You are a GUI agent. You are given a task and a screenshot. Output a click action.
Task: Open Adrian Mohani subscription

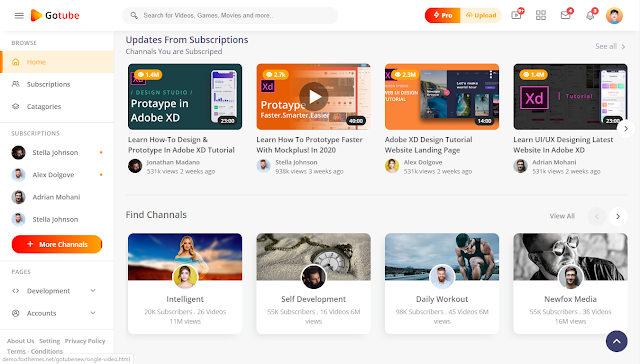pos(57,197)
